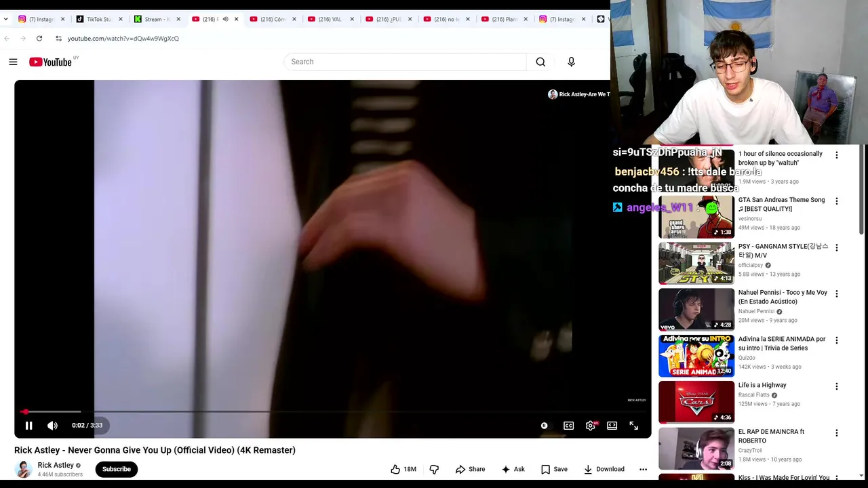Pause the Rick Astley video
Viewport: 868px width, 488px height.
tap(28, 426)
